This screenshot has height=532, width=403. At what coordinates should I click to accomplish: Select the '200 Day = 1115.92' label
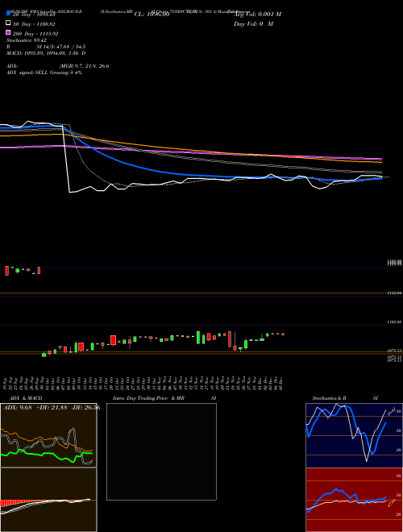click(35, 34)
